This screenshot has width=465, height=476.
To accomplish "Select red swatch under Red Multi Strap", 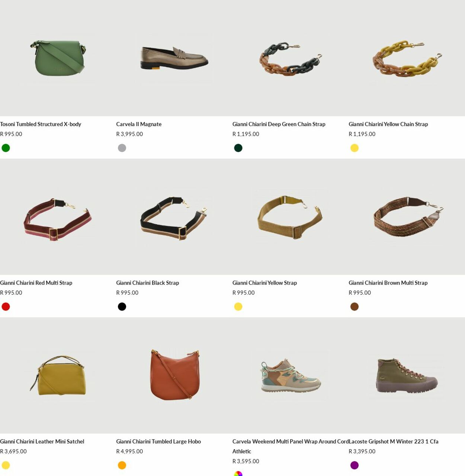I will point(6,307).
